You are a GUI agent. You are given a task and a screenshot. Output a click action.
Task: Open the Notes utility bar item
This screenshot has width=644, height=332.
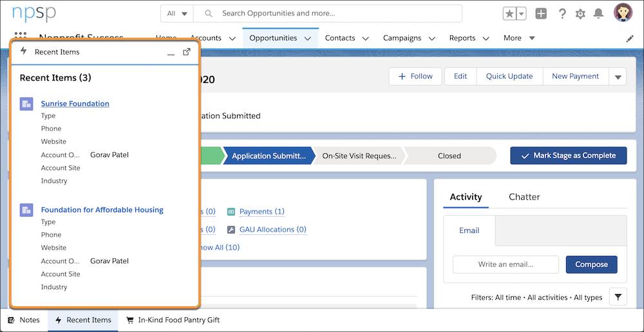(x=24, y=320)
